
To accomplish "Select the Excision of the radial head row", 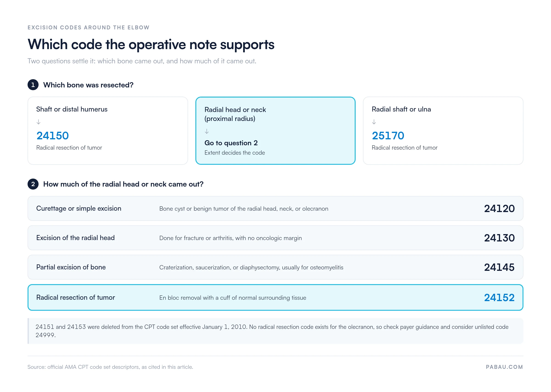I will tap(275, 238).
